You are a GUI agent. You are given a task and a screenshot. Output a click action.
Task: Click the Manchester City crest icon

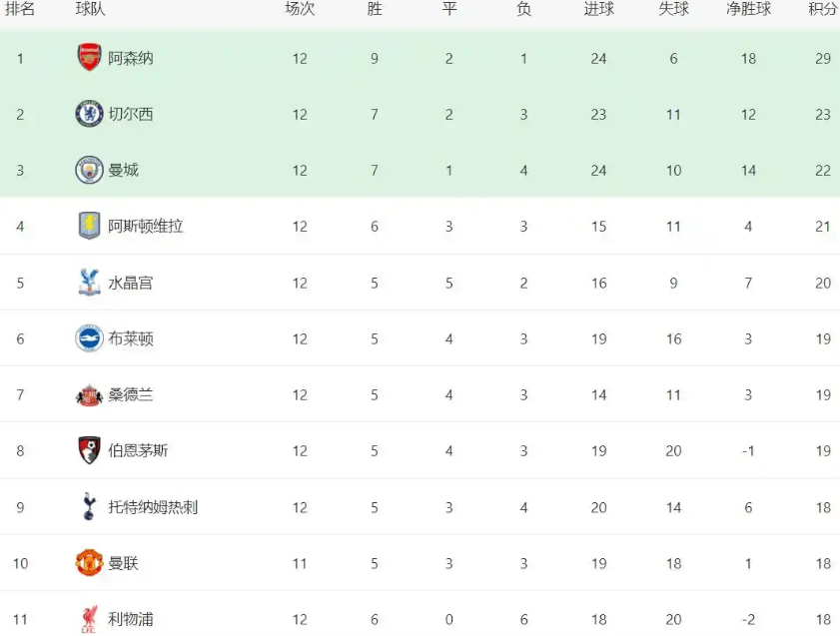[x=90, y=170]
